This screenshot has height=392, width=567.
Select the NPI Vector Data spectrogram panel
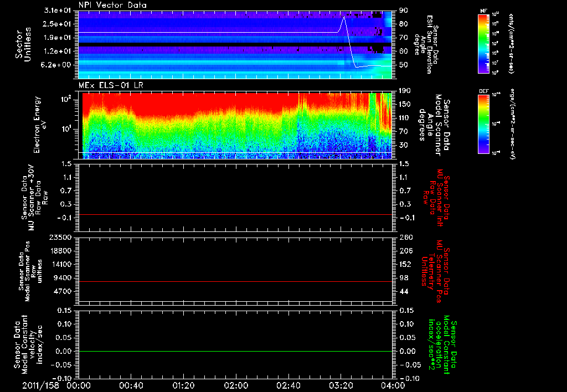tap(235, 44)
